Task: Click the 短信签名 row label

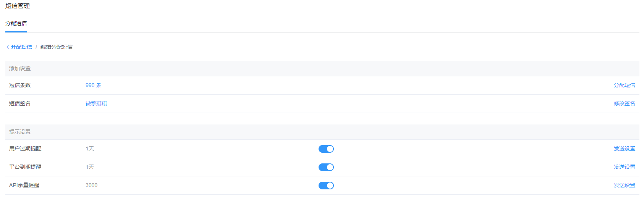Action: [x=20, y=103]
